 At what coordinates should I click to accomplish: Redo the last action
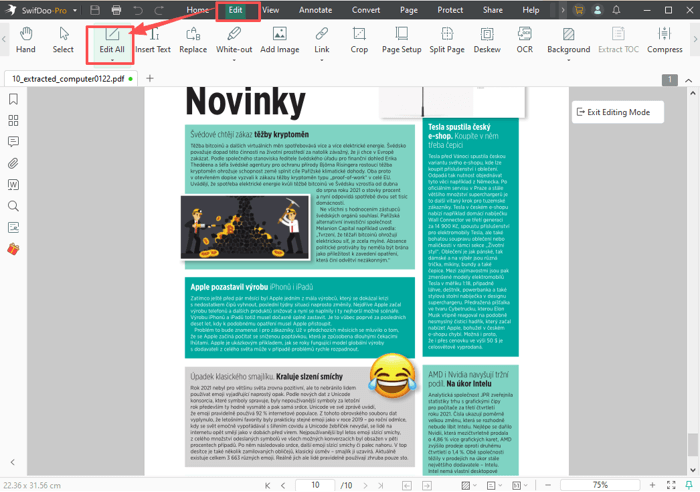pyautogui.click(x=159, y=10)
